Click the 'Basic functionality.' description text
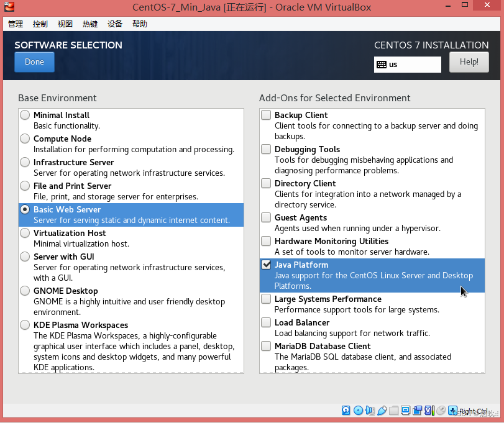The width and height of the screenshot is (504, 423). [x=67, y=126]
